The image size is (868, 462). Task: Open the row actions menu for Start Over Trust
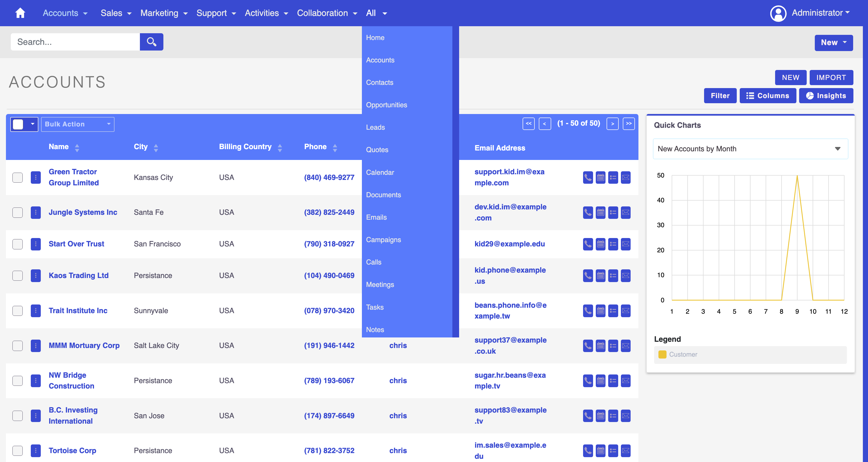(35, 244)
